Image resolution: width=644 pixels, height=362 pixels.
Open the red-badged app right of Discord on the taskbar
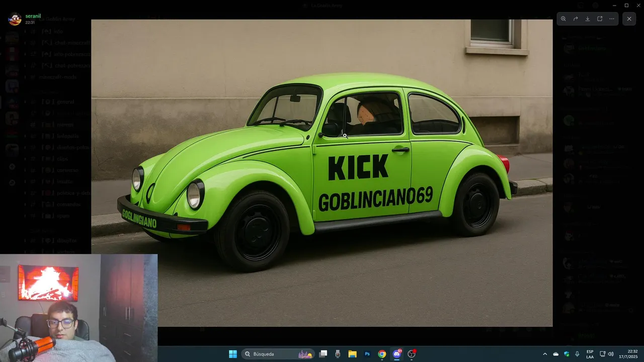(x=412, y=354)
